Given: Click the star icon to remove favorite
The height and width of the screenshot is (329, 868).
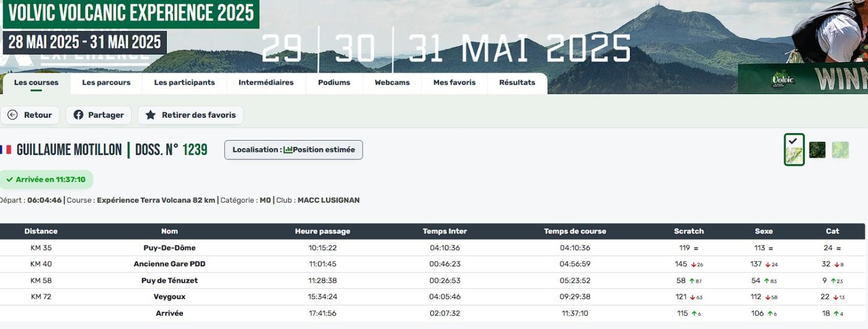Looking at the screenshot, I should click(151, 115).
